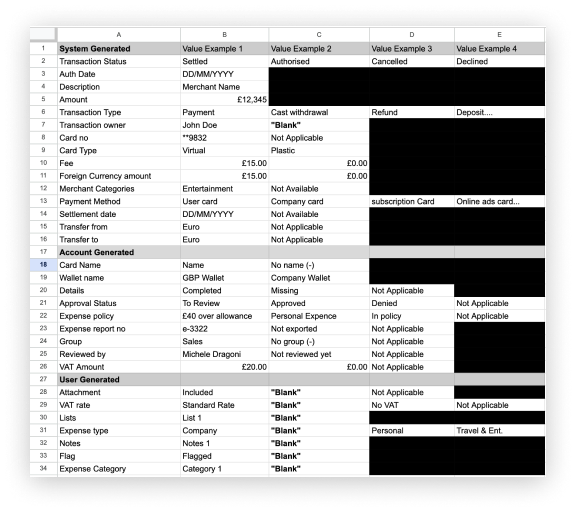Click the 'Transaction Status' cell
This screenshot has width=576, height=511.
(119, 61)
